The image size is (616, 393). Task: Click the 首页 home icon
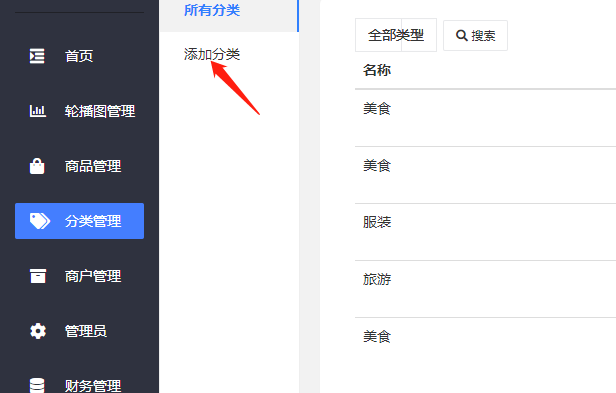pyautogui.click(x=37, y=56)
